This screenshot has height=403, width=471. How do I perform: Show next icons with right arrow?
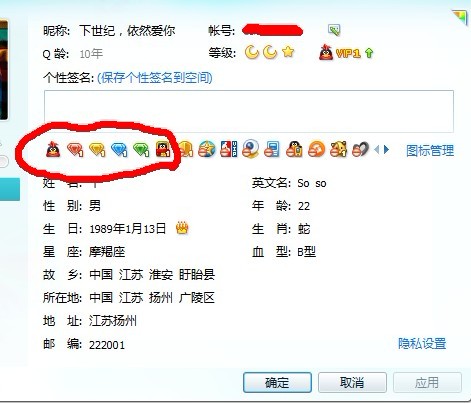386,150
